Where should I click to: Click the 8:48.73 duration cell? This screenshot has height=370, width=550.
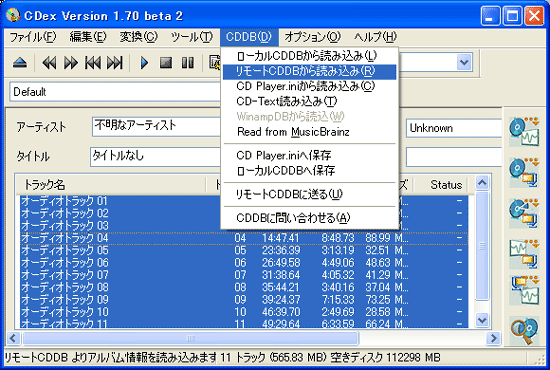pyautogui.click(x=338, y=238)
